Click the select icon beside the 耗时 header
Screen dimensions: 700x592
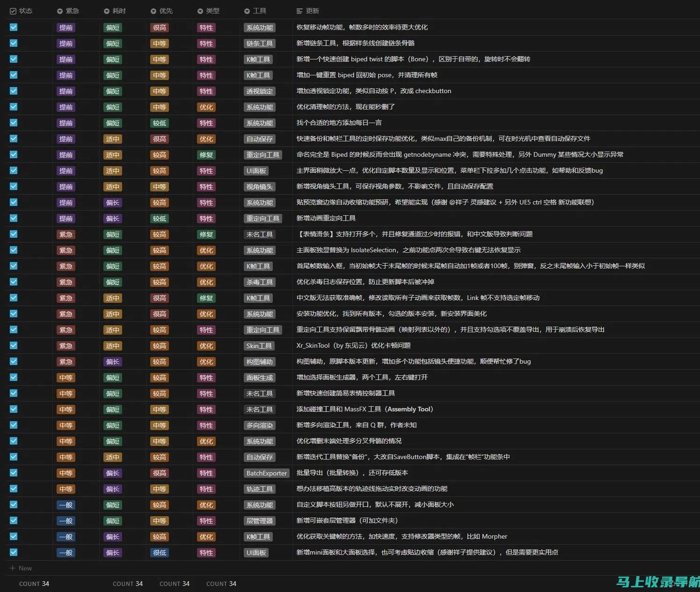[107, 11]
